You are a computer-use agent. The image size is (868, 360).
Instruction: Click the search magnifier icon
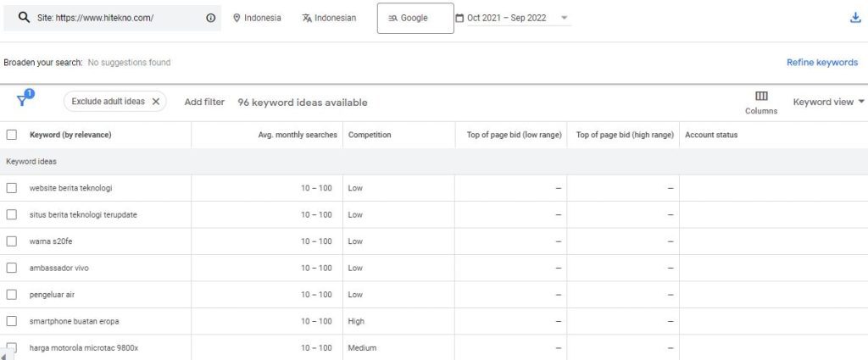tap(24, 17)
